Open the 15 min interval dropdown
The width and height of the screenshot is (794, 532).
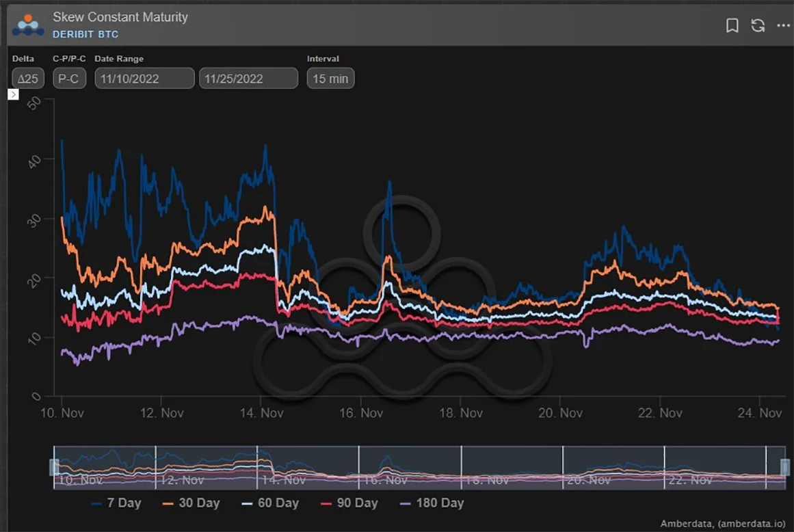tap(331, 79)
